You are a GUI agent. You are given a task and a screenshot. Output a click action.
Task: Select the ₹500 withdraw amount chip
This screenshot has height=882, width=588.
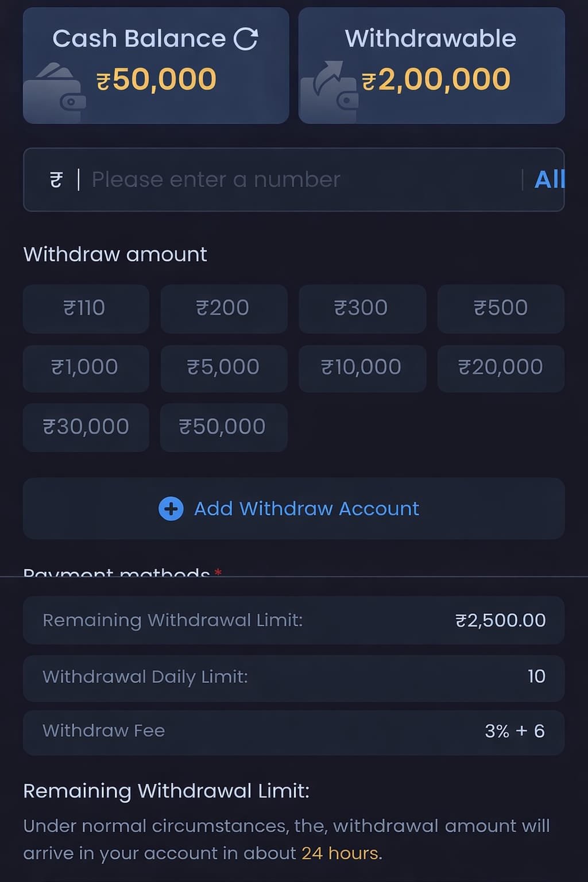point(500,308)
